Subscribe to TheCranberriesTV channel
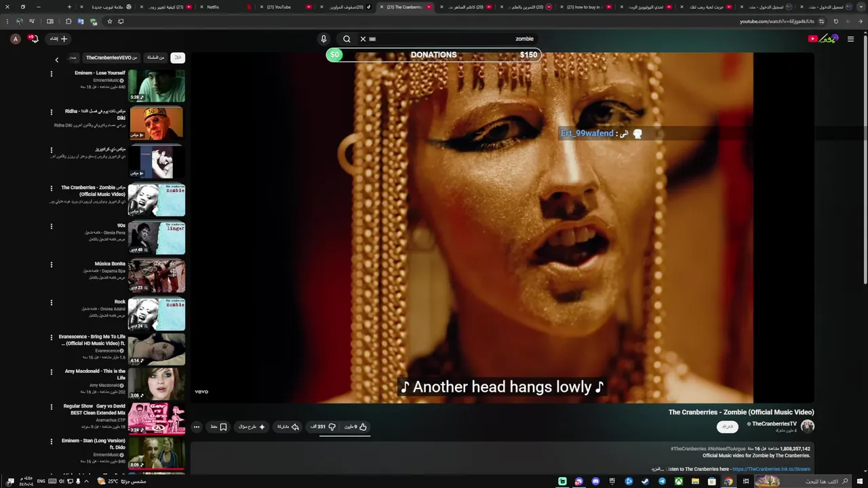 tap(728, 426)
